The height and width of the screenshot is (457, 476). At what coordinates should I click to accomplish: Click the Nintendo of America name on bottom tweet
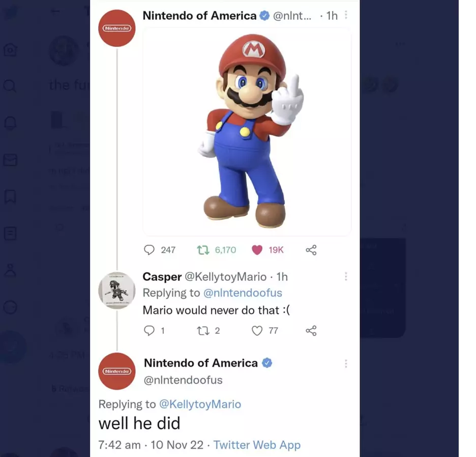200,363
